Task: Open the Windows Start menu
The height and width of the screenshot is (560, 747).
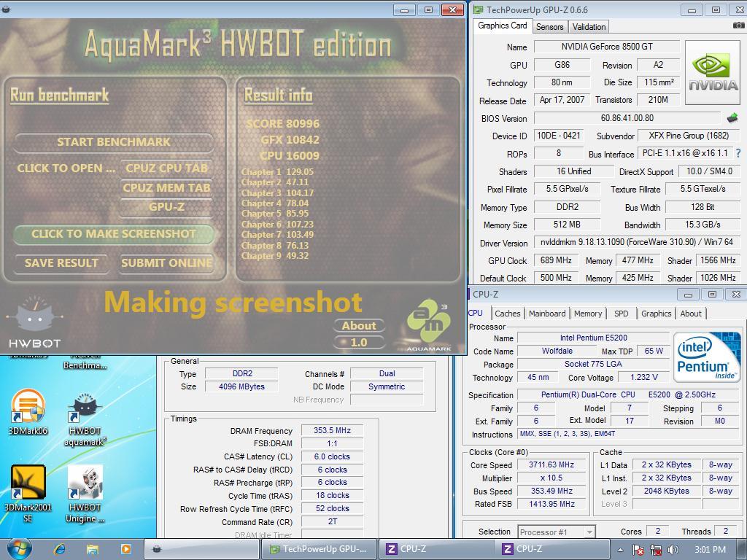Action: (19, 549)
